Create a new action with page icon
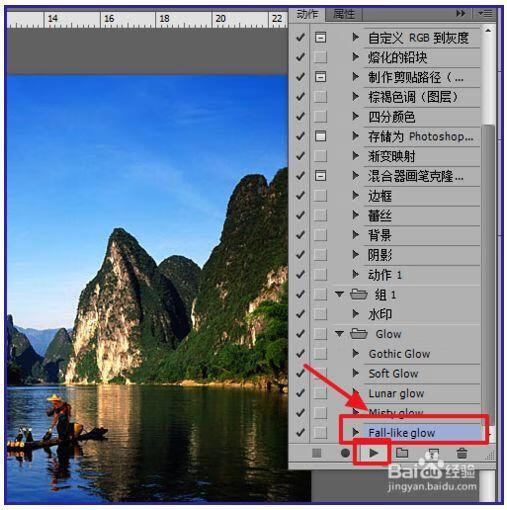The height and width of the screenshot is (510, 507). click(x=433, y=453)
